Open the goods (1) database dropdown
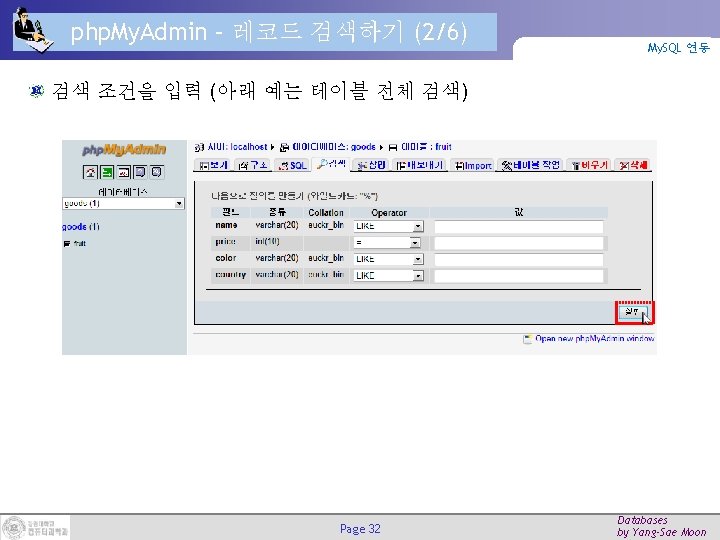 click(x=123, y=203)
